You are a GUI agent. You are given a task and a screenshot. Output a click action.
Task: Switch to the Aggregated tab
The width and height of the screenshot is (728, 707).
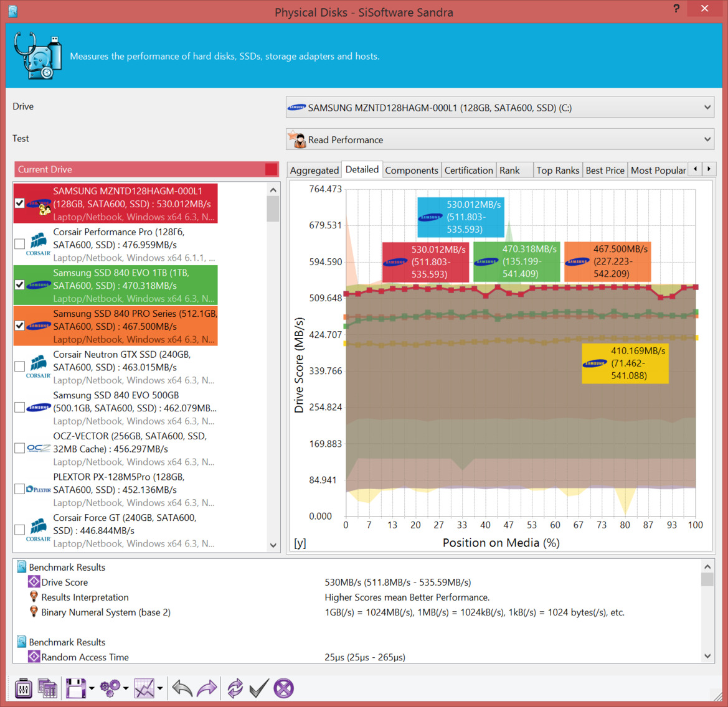coord(314,171)
